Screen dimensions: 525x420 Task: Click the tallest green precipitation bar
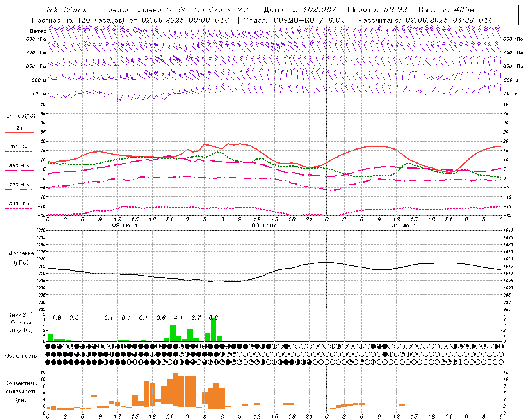[x=213, y=330]
